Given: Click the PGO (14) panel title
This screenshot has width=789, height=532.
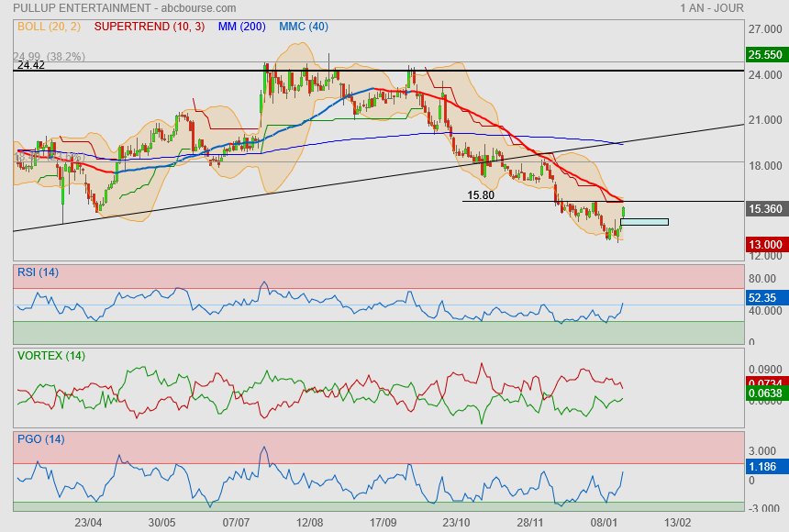Looking at the screenshot, I should (x=40, y=438).
